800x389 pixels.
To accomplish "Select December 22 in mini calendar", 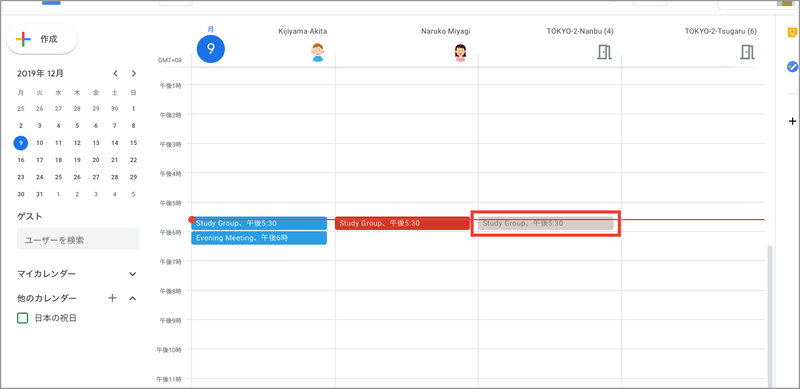I will (134, 160).
